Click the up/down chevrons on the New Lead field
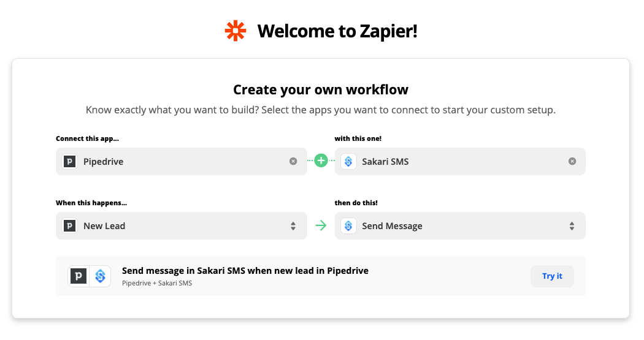Screen dimensions: 644x340 (293, 226)
